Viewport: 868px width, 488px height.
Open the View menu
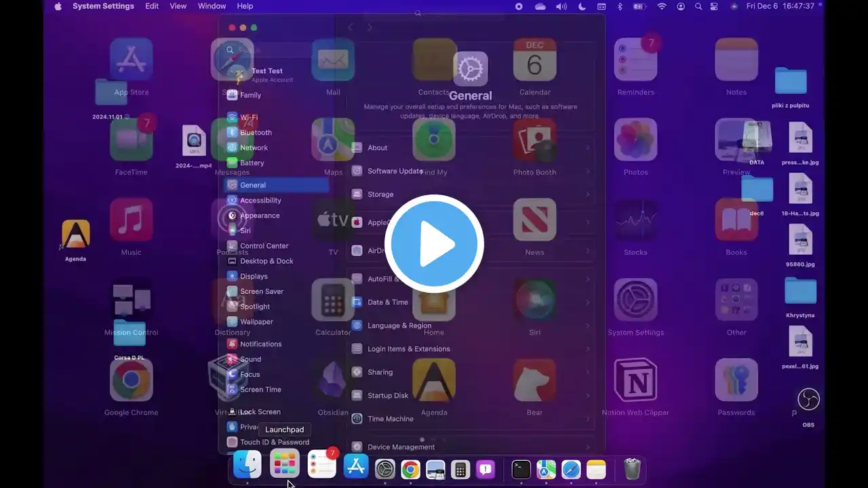pyautogui.click(x=178, y=6)
